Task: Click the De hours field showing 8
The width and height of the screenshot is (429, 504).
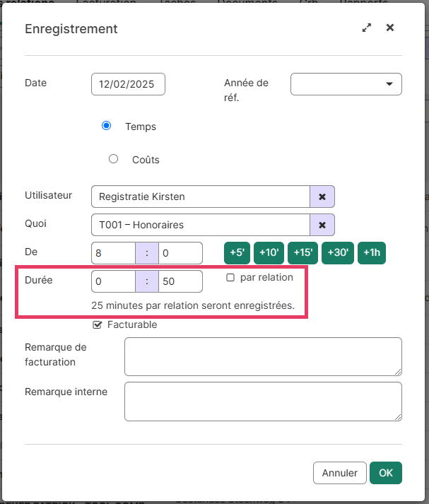Action: tap(113, 253)
